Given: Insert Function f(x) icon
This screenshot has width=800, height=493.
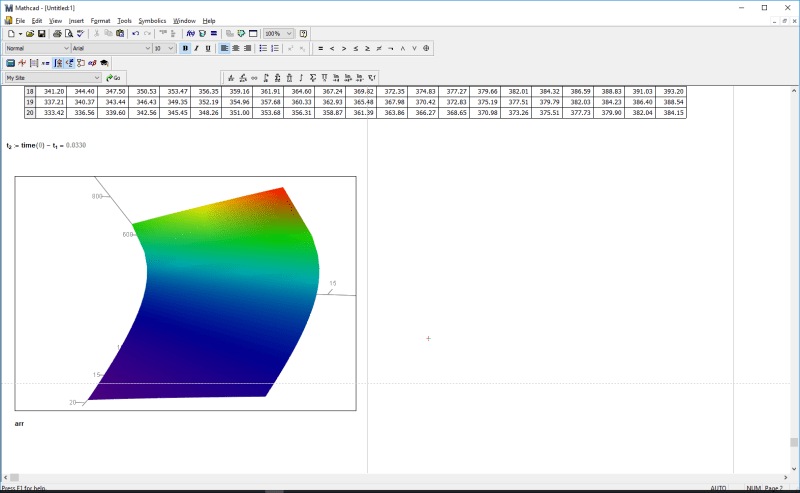Looking at the screenshot, I should [x=190, y=34].
